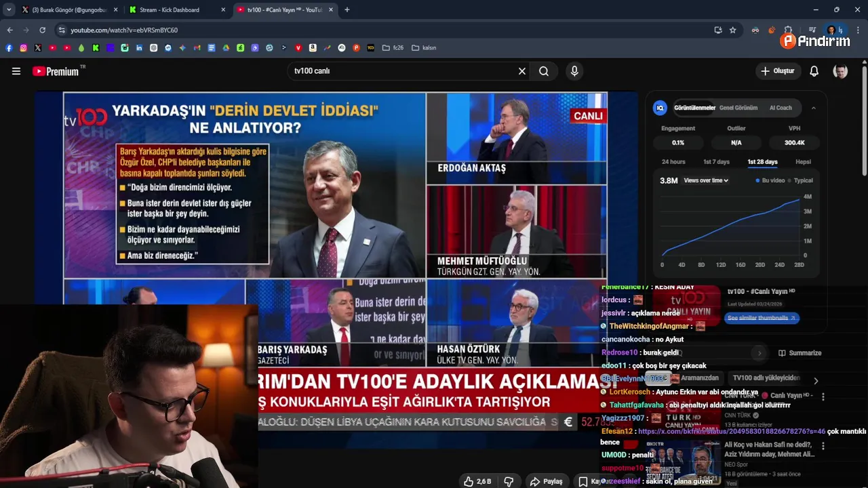Open the Instagram bookmark
868x488 pixels.
23,48
